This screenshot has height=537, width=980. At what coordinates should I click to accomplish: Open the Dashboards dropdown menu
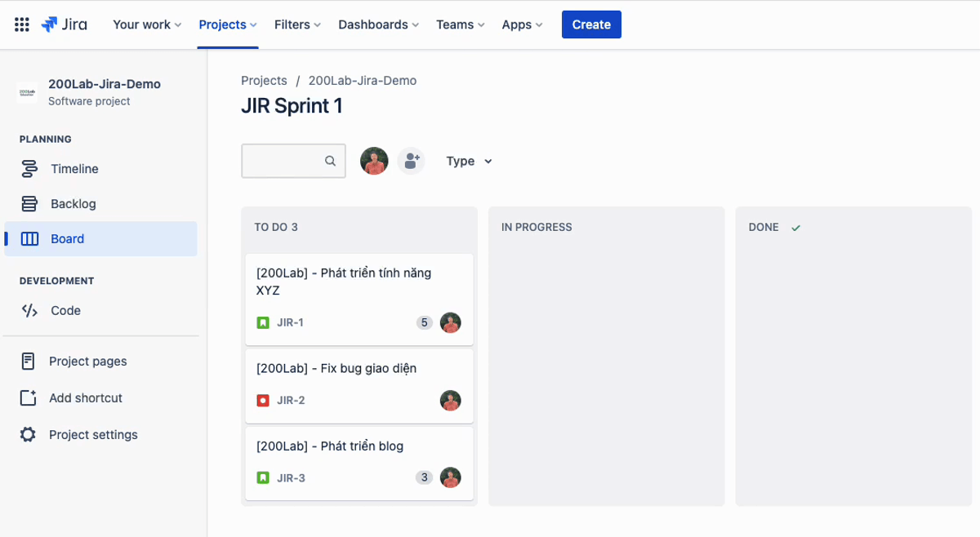click(378, 24)
